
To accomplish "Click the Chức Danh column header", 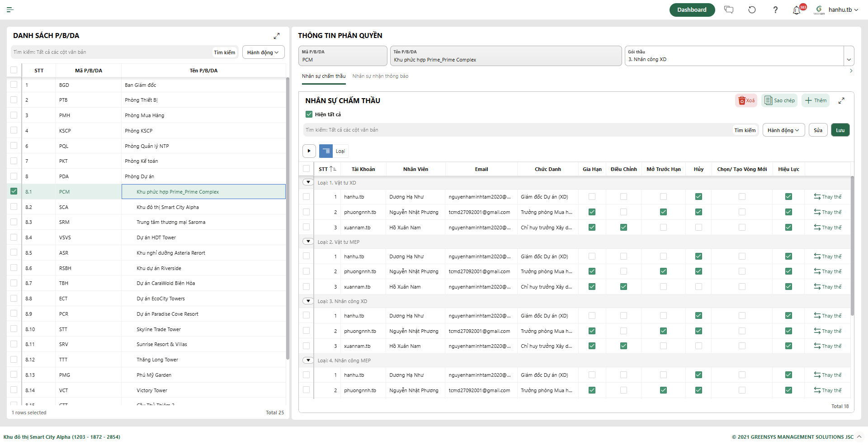I will point(547,169).
